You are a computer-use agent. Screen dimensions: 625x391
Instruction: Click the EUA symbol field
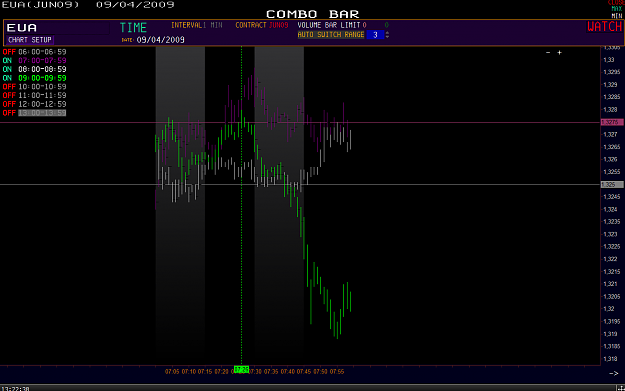(57, 28)
